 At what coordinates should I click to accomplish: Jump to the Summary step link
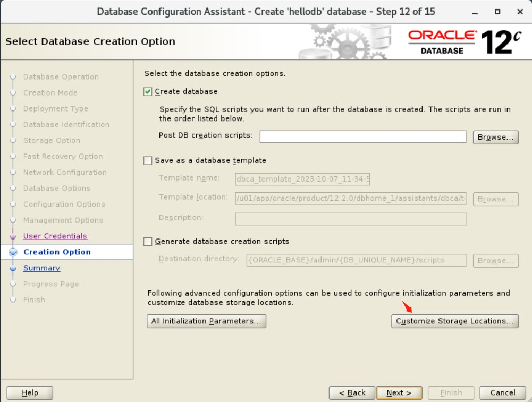click(x=42, y=268)
